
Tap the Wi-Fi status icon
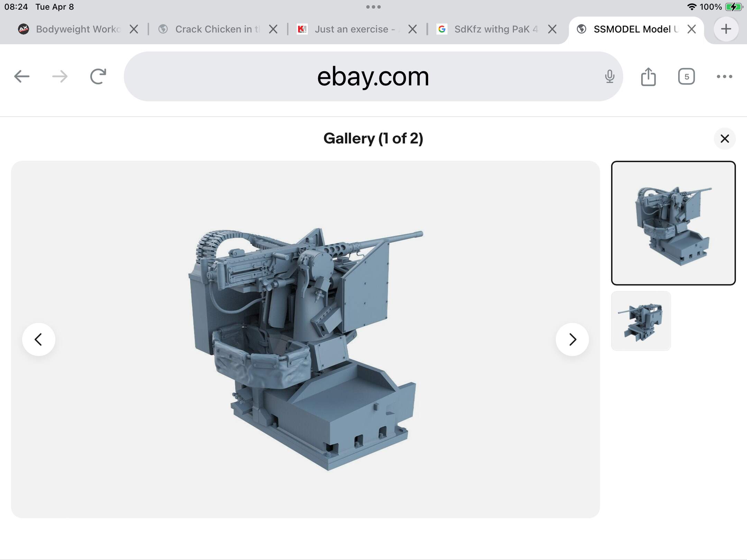[692, 7]
